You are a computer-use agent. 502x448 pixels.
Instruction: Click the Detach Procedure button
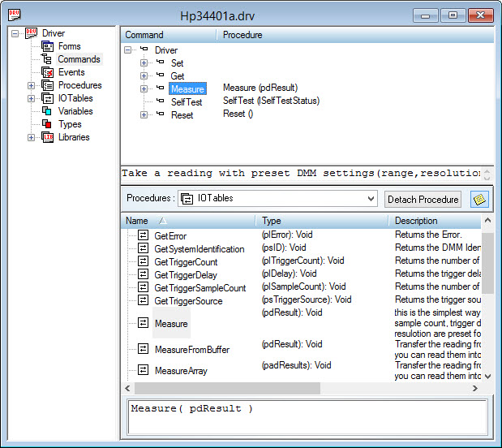[423, 199]
